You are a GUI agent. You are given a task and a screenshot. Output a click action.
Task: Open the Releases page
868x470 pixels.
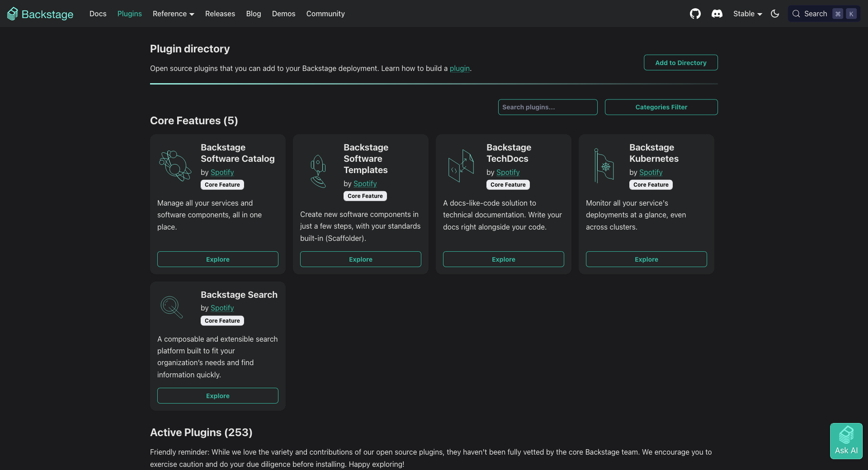pyautogui.click(x=220, y=14)
